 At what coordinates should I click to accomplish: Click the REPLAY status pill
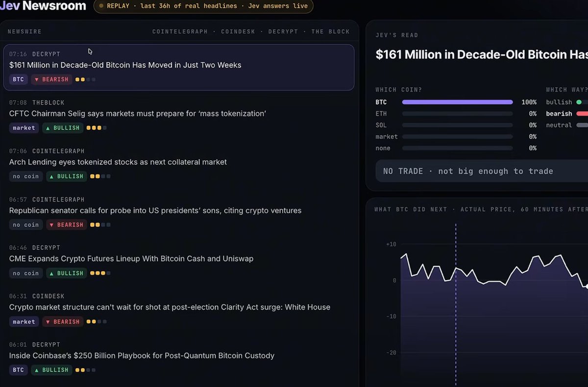(x=203, y=6)
